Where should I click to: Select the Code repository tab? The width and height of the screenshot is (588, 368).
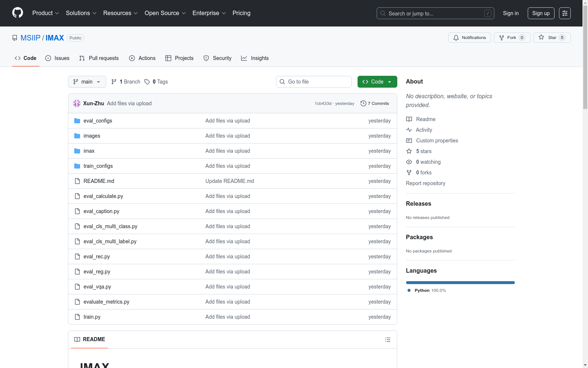click(26, 58)
